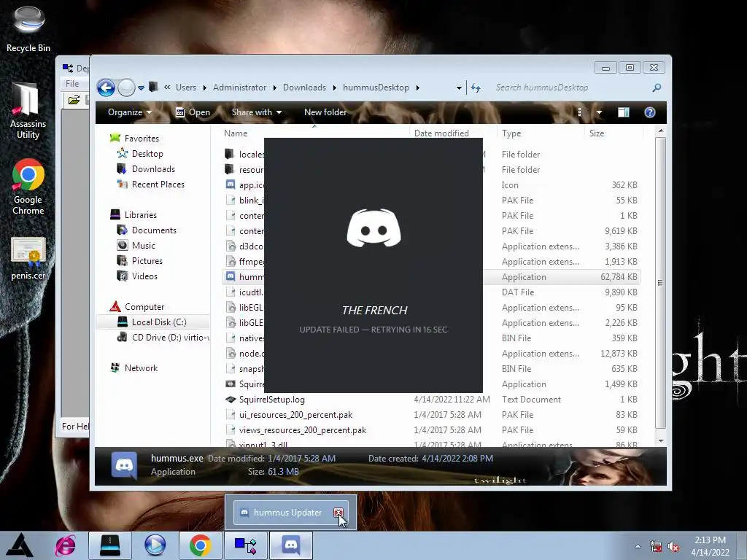The width and height of the screenshot is (747, 560).
Task: Open the Explorer taskbar button
Action: coord(110,545)
